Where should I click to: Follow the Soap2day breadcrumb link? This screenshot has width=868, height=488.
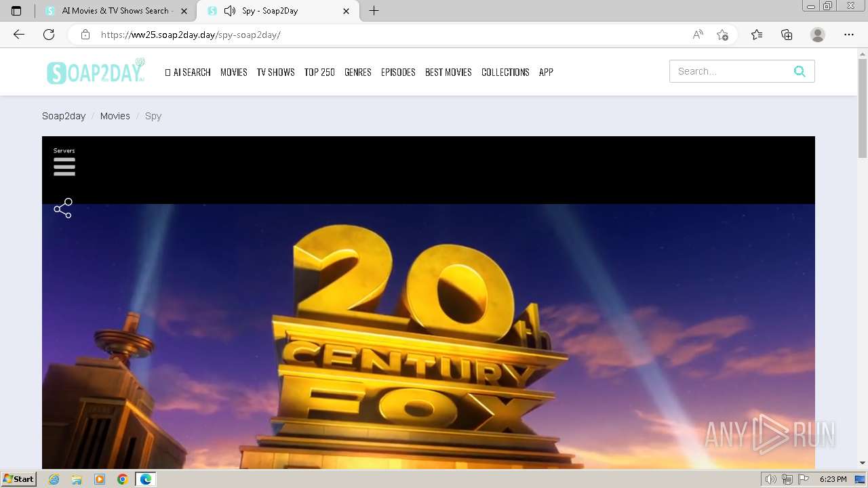click(x=64, y=116)
